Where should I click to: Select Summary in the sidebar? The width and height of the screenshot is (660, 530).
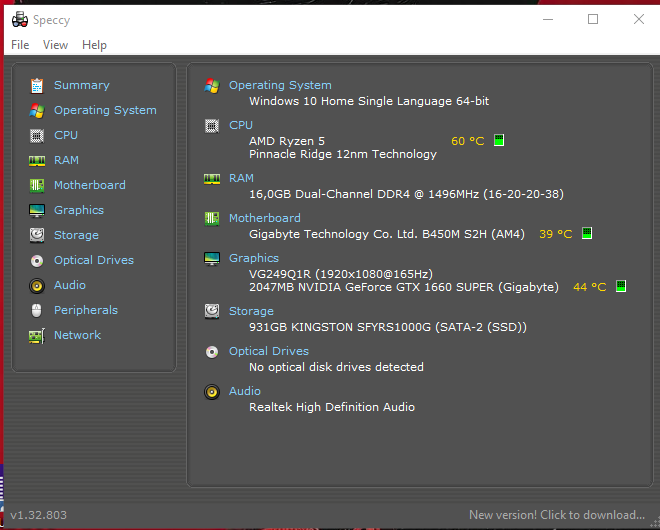pyautogui.click(x=82, y=85)
